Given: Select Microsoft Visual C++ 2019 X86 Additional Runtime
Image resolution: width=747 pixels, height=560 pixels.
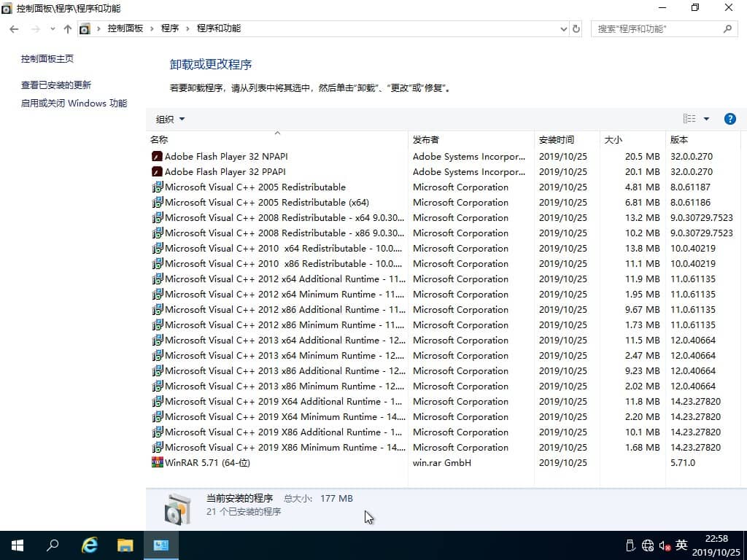Looking at the screenshot, I should pyautogui.click(x=284, y=432).
